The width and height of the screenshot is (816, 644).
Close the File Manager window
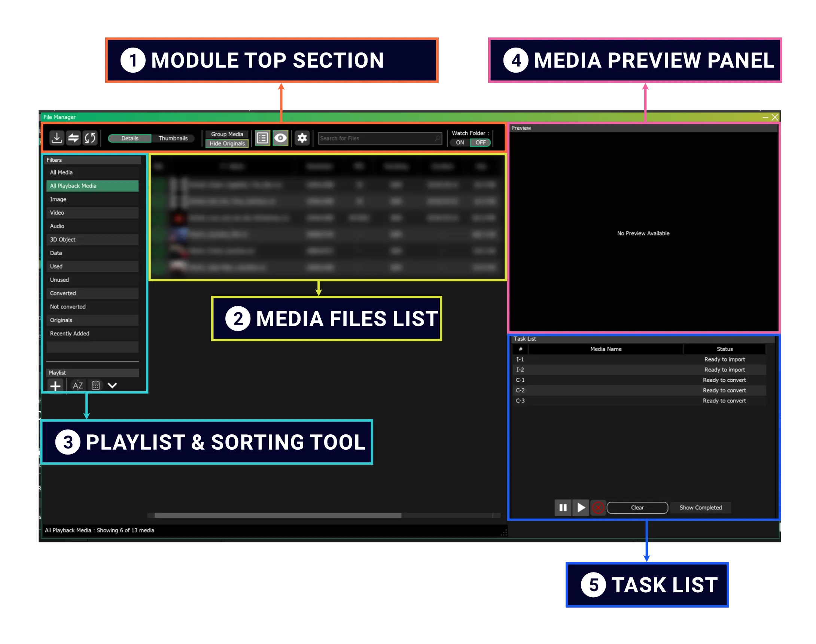tap(774, 117)
